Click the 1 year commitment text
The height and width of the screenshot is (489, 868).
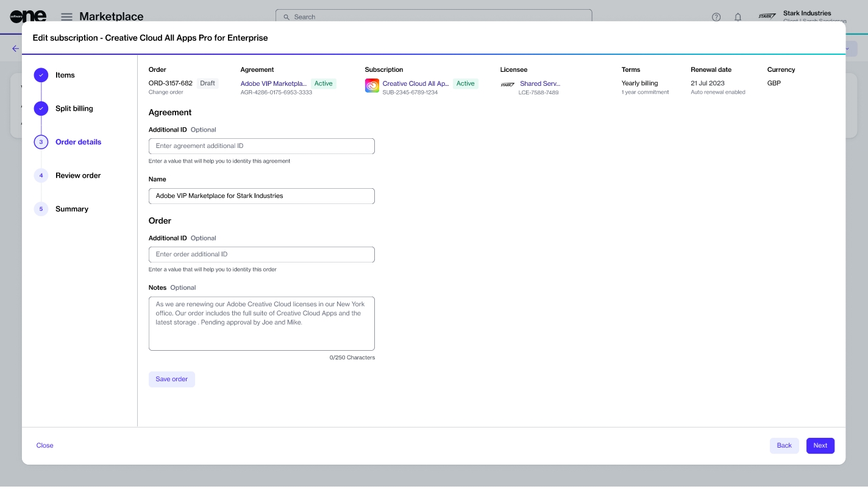646,93
